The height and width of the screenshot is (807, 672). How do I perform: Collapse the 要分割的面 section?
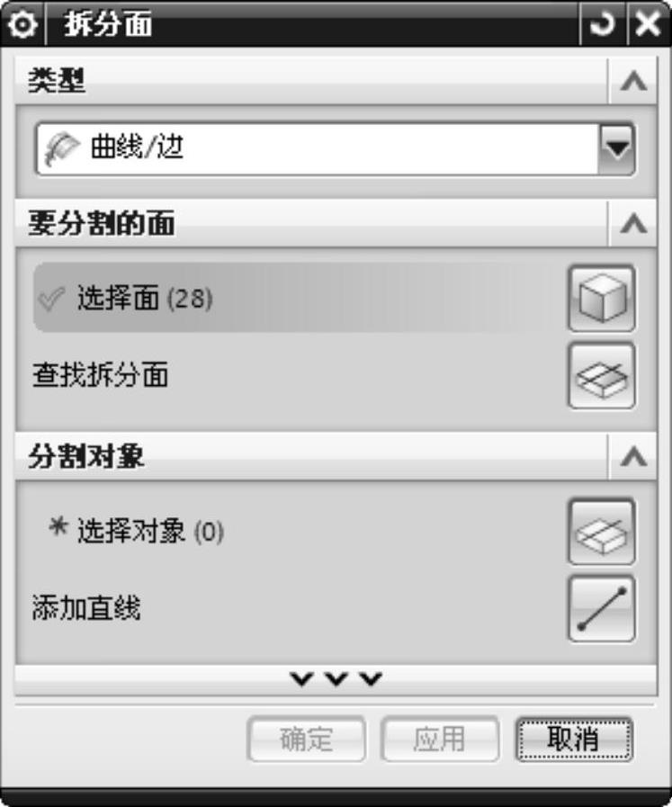point(633,223)
